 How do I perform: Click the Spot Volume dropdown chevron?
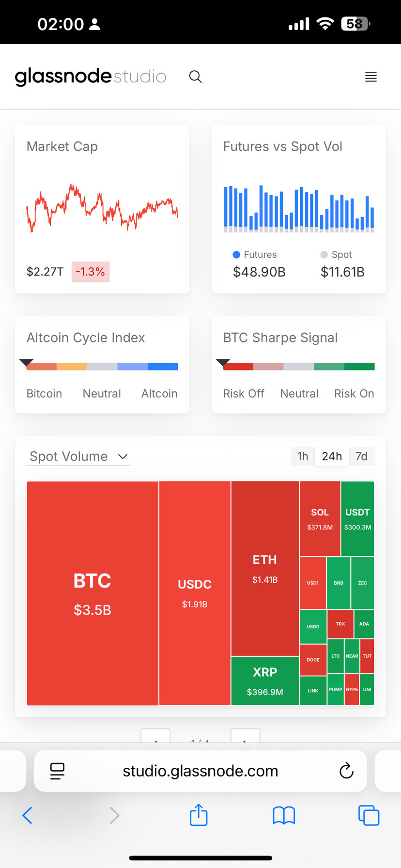(123, 457)
